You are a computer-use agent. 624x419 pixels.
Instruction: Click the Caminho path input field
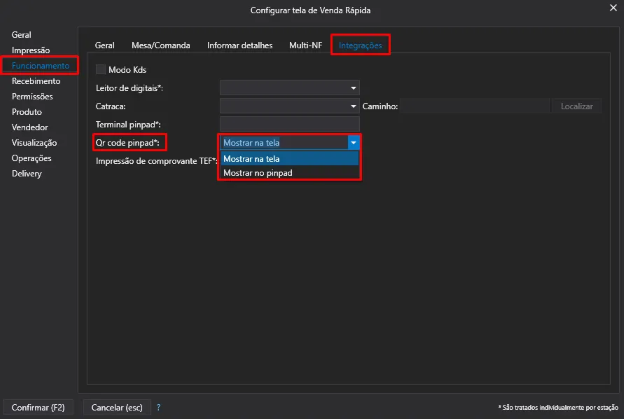click(x=475, y=105)
